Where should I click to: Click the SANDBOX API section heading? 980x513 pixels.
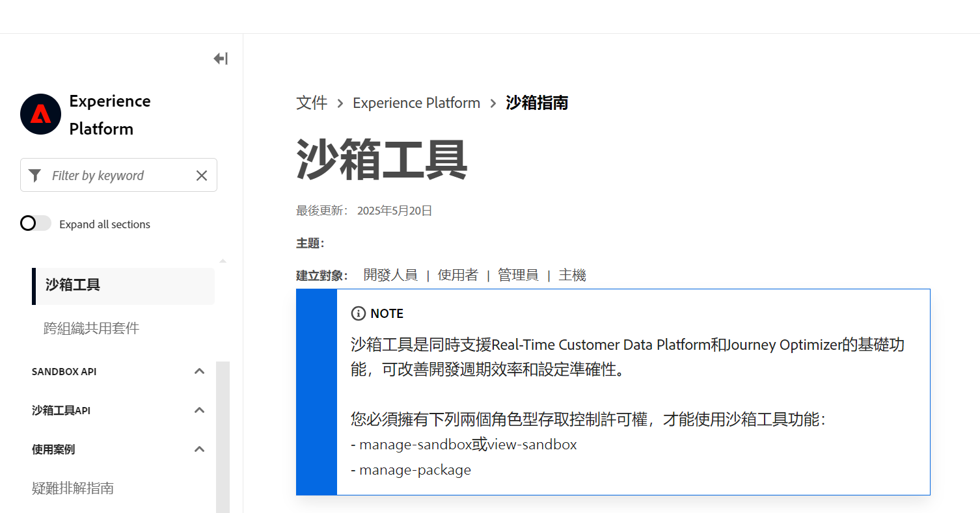pos(64,371)
